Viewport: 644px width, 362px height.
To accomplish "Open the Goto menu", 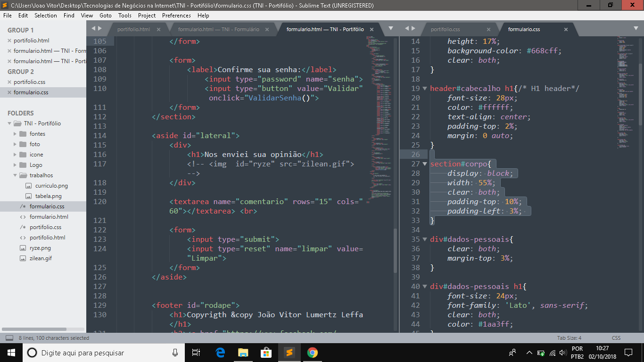I will click(106, 16).
